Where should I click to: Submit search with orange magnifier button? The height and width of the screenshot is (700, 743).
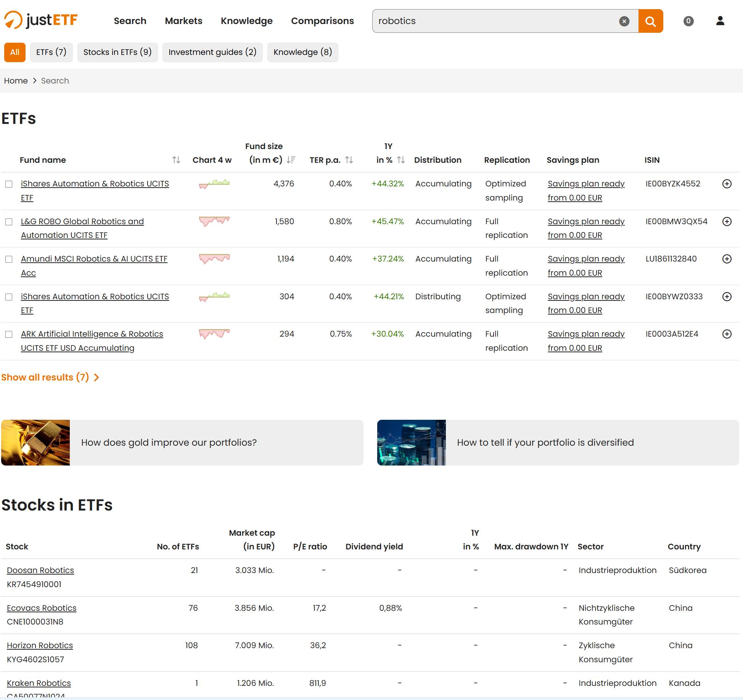pyautogui.click(x=651, y=21)
